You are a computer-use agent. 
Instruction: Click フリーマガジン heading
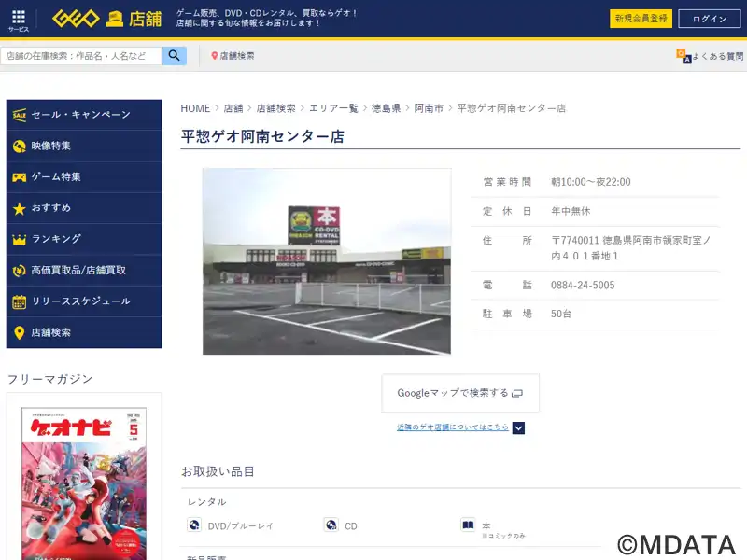(x=50, y=379)
